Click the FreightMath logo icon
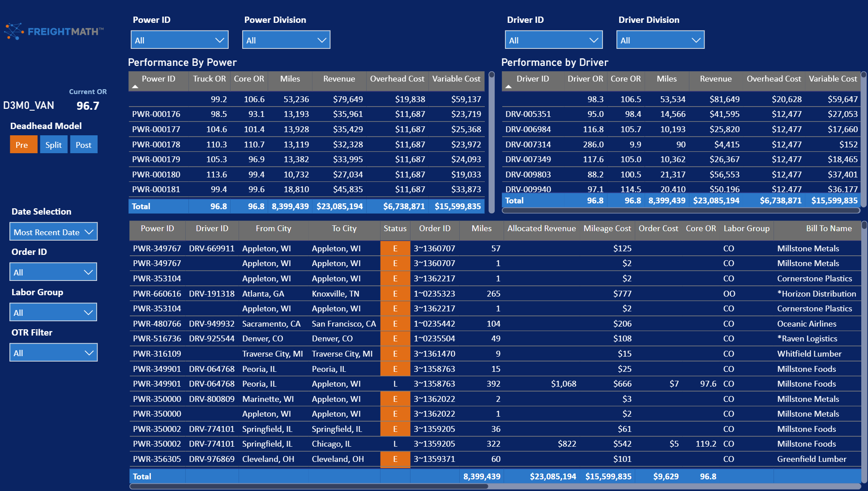The width and height of the screenshot is (868, 491). tap(14, 31)
